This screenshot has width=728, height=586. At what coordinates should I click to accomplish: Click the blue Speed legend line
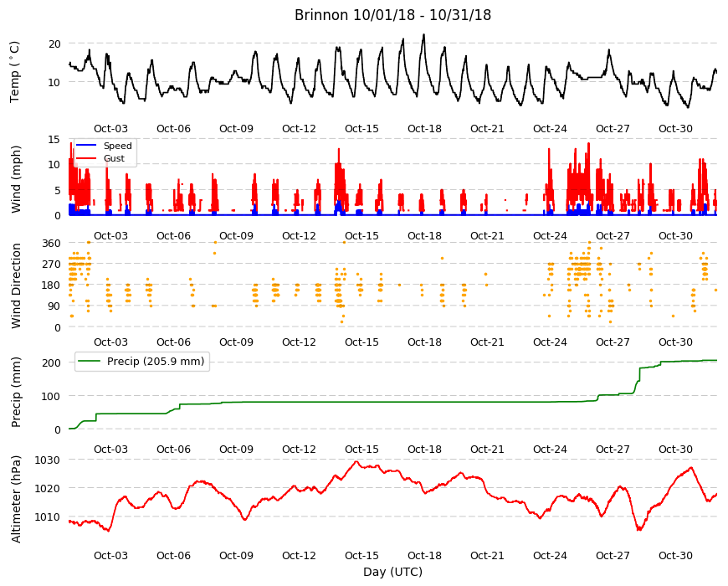point(86,146)
